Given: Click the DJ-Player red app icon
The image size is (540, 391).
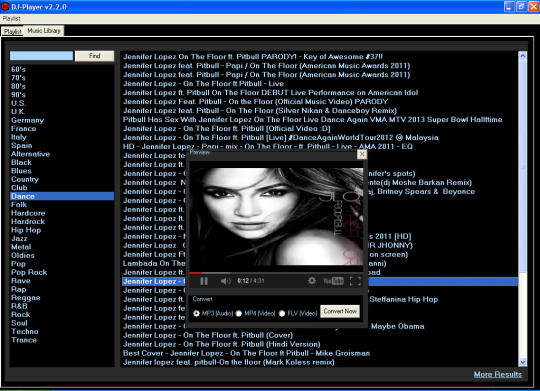Looking at the screenshot, I should click(x=5, y=6).
